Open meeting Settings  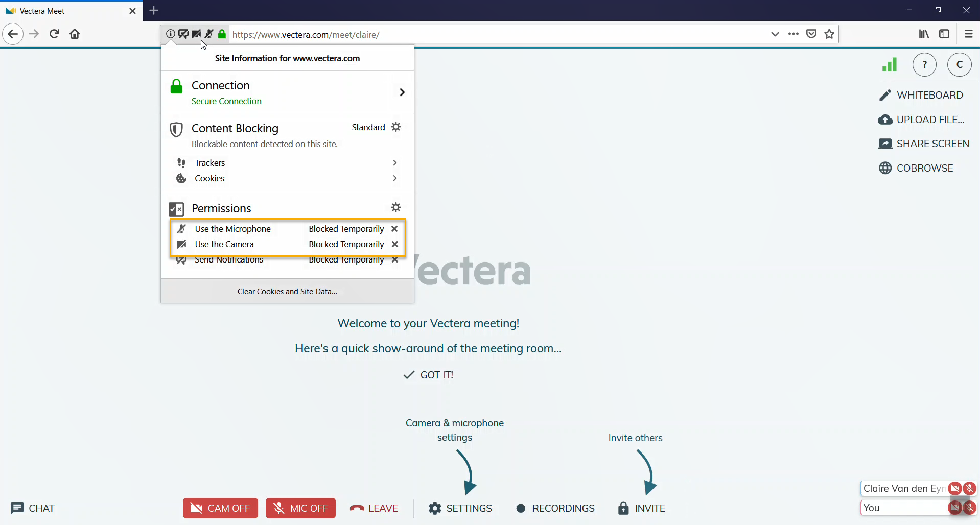(x=460, y=508)
